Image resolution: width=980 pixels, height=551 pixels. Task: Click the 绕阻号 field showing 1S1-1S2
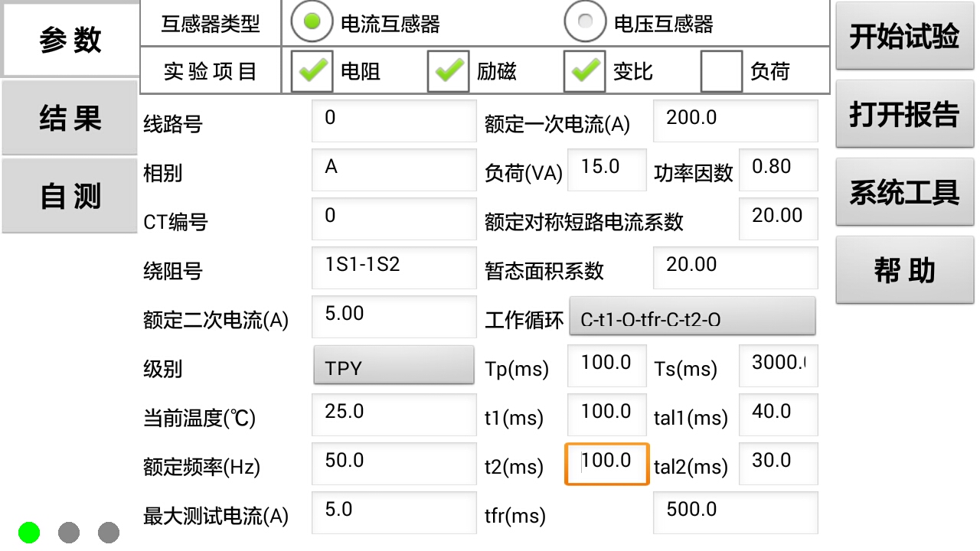(394, 268)
